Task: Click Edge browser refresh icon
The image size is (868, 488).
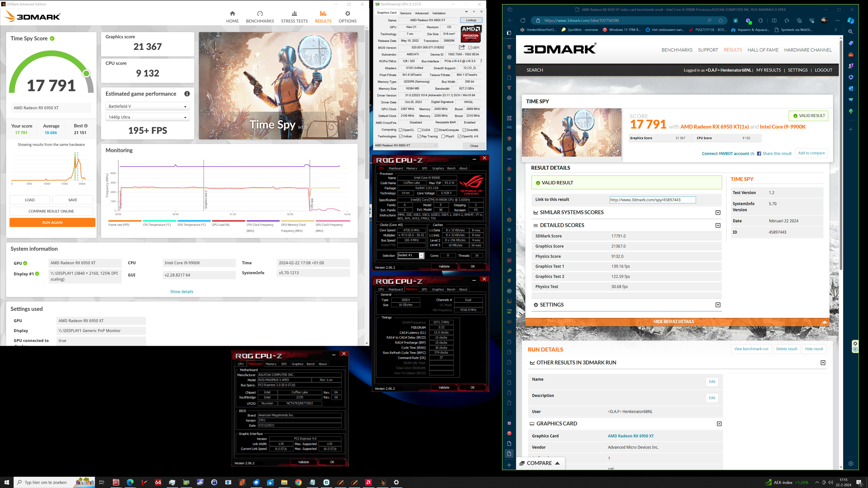Action: (523, 21)
